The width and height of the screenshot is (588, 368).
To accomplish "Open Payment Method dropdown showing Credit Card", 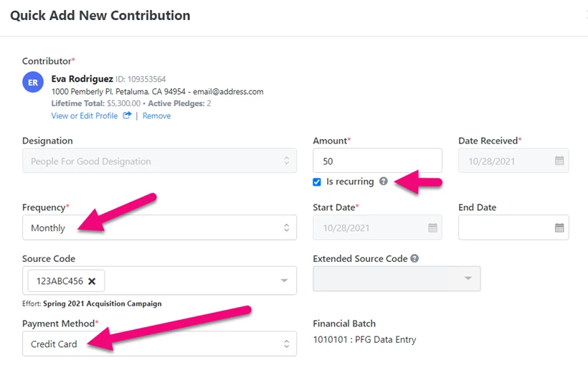I will 159,343.
